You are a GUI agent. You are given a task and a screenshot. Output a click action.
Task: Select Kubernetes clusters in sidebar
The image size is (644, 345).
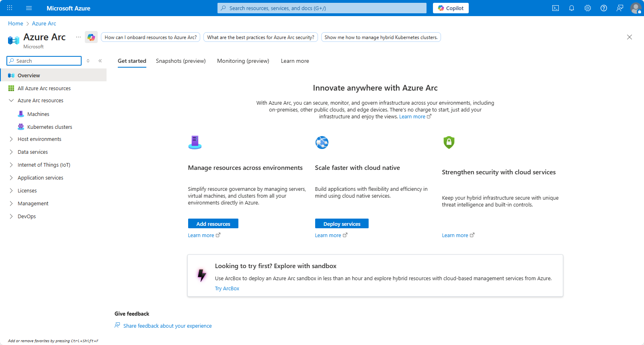[x=49, y=127]
